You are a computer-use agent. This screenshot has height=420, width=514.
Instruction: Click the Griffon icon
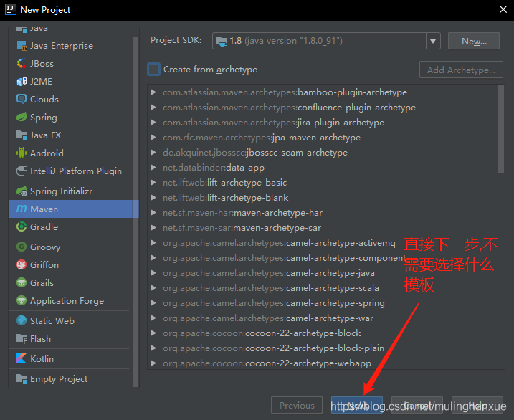[x=22, y=264]
